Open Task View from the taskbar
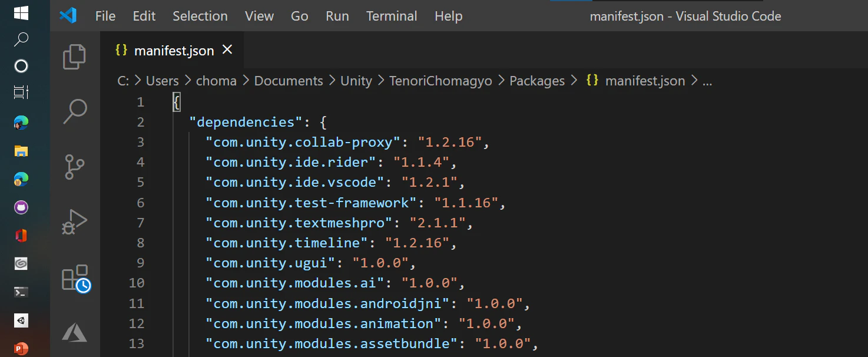The width and height of the screenshot is (868, 357). 21,93
